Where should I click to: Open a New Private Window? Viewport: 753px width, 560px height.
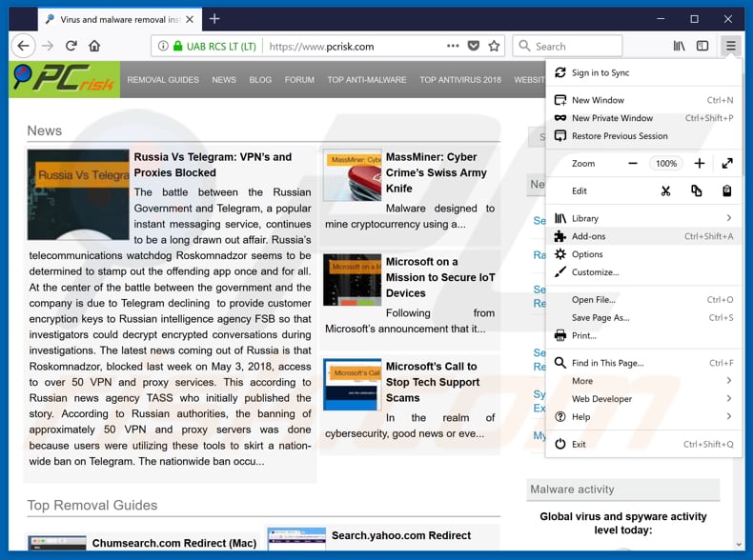pos(643,118)
